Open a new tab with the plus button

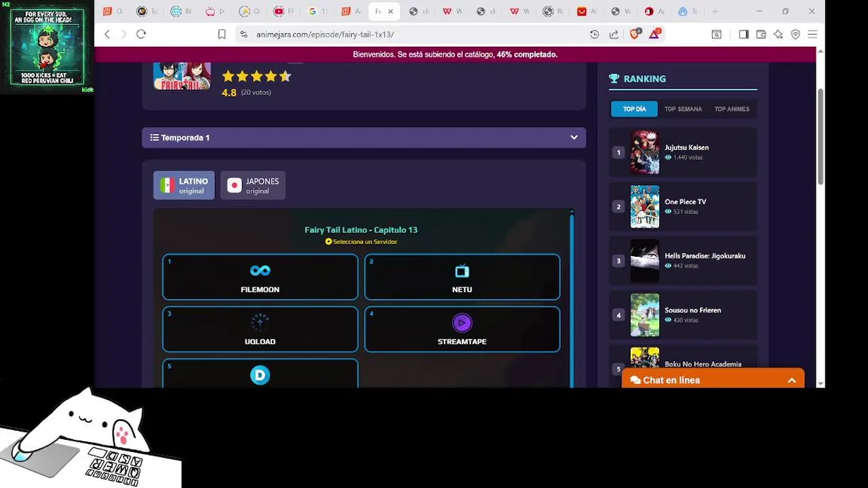pyautogui.click(x=715, y=12)
